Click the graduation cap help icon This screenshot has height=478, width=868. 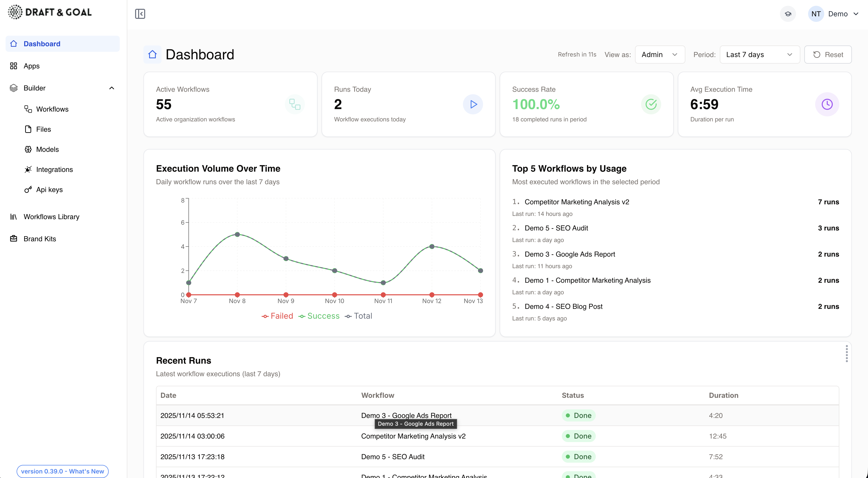click(788, 14)
